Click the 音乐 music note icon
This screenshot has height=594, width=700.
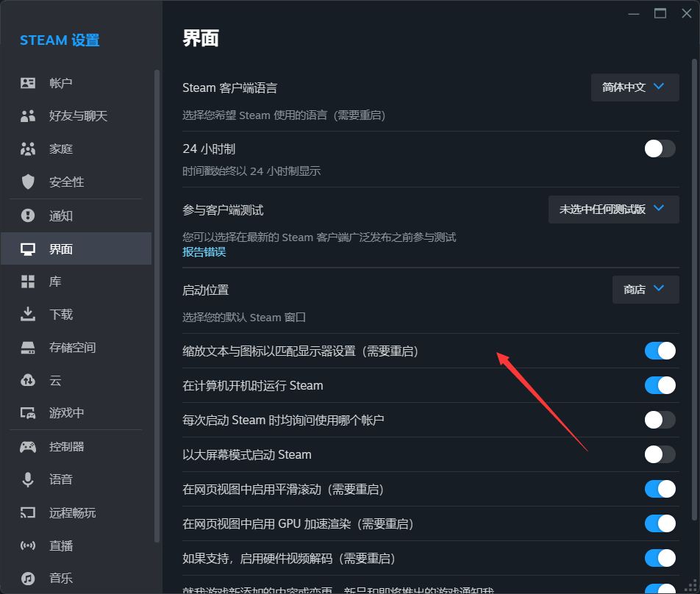28,579
